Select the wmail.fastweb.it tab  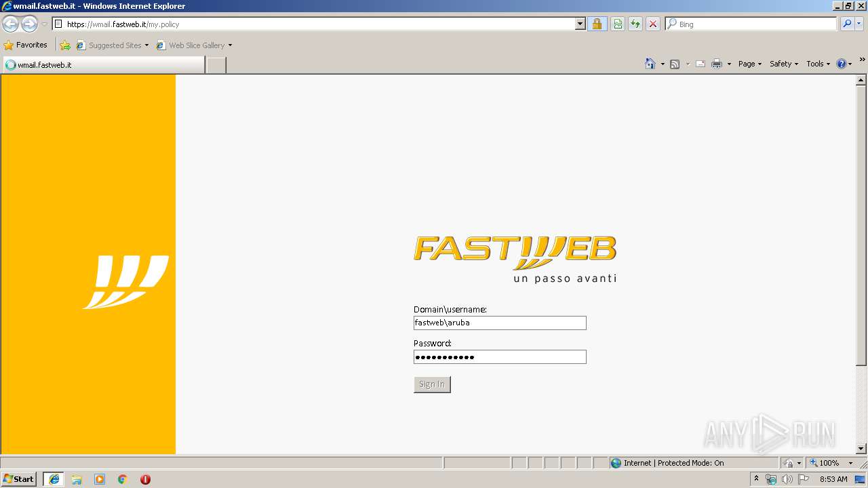pyautogui.click(x=103, y=64)
